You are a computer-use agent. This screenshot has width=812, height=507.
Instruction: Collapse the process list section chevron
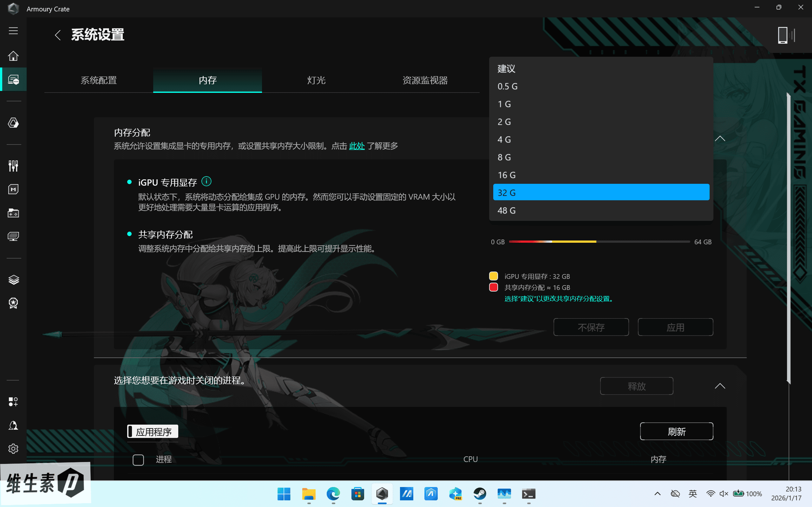[x=720, y=386]
